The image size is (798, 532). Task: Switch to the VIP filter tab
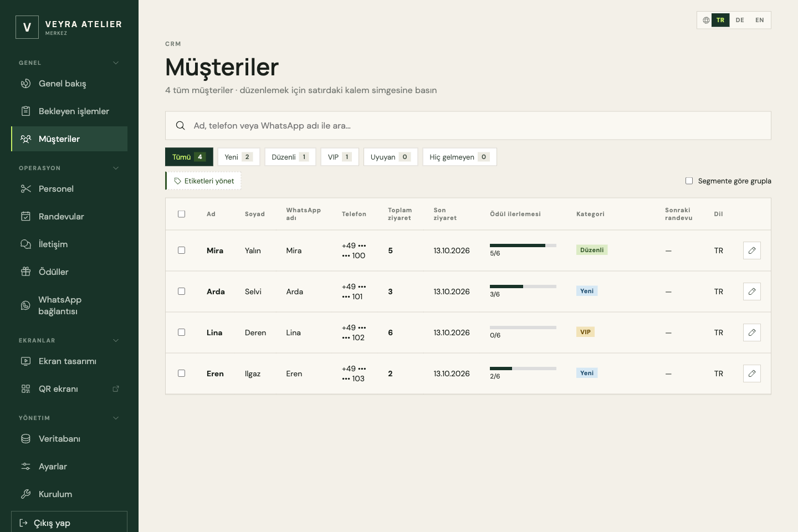[340, 157]
